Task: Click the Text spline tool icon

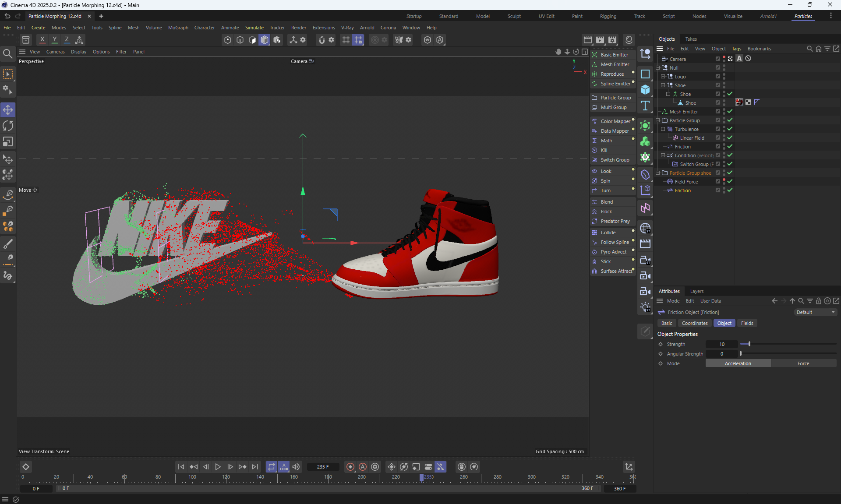Action: [645, 106]
